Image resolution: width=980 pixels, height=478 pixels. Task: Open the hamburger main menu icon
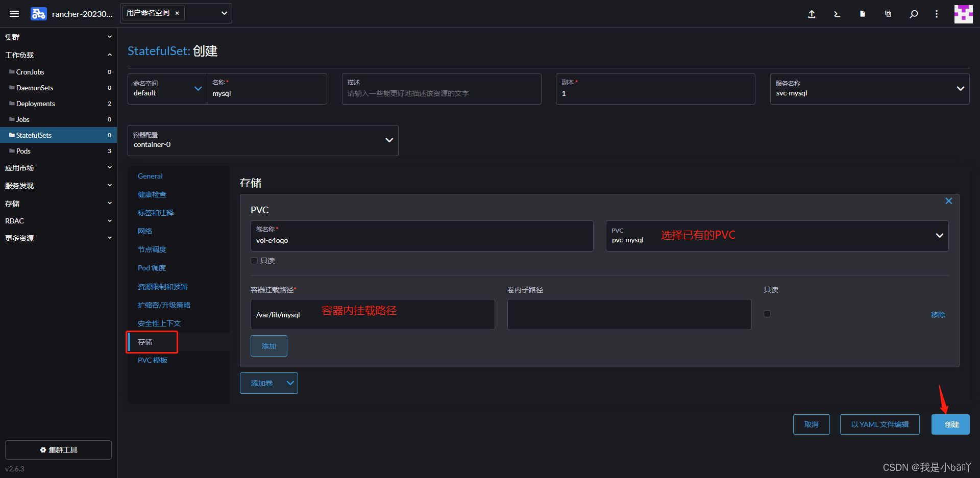click(14, 14)
